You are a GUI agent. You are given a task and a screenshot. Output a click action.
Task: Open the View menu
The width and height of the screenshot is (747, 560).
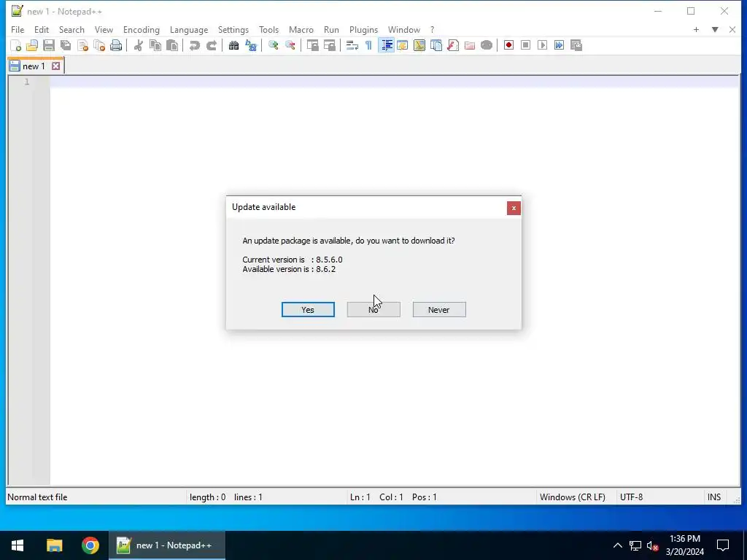104,29
